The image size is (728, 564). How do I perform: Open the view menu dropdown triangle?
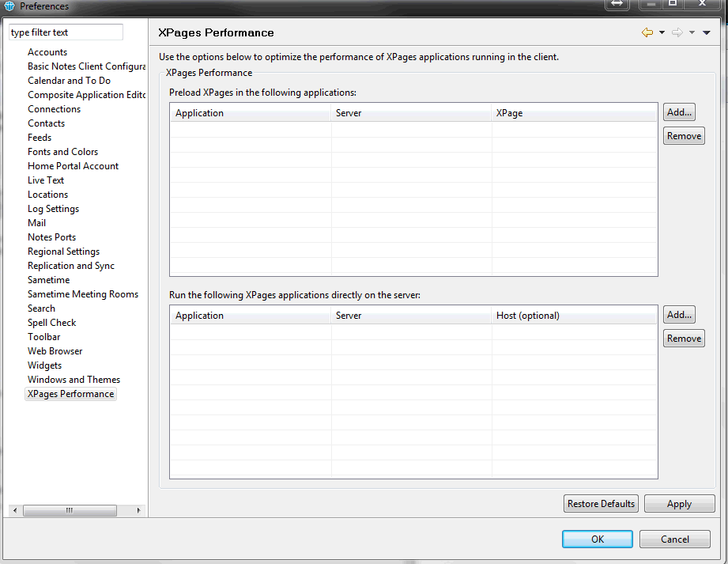click(x=707, y=32)
